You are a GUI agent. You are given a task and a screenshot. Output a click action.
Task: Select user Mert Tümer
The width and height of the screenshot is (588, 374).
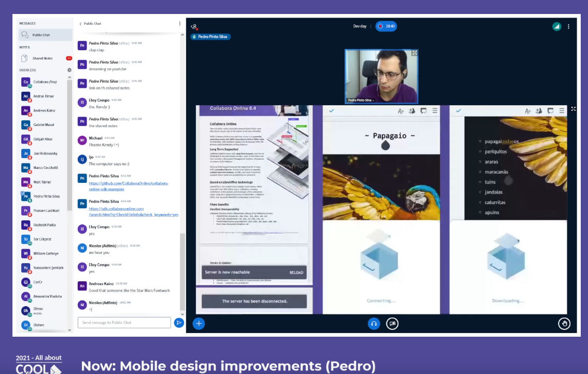click(x=43, y=182)
